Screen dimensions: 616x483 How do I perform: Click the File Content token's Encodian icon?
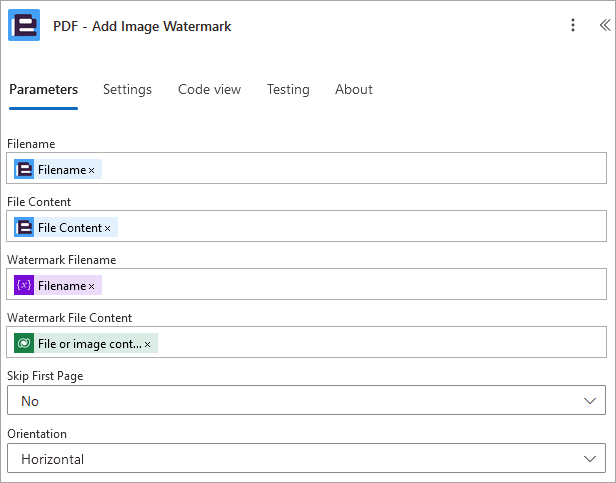point(24,228)
